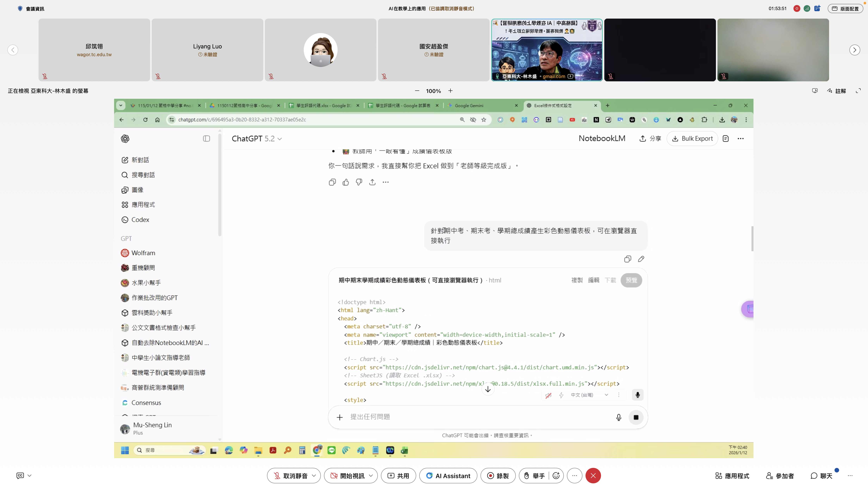Stop generating with the black stop button
Image resolution: width=868 pixels, height=488 pixels.
pos(636,417)
